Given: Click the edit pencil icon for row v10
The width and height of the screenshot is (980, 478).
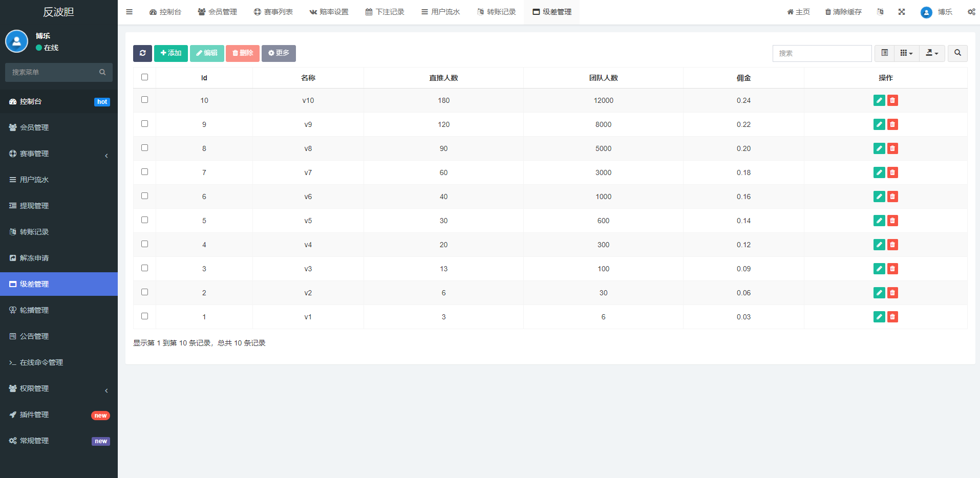Looking at the screenshot, I should [x=879, y=100].
